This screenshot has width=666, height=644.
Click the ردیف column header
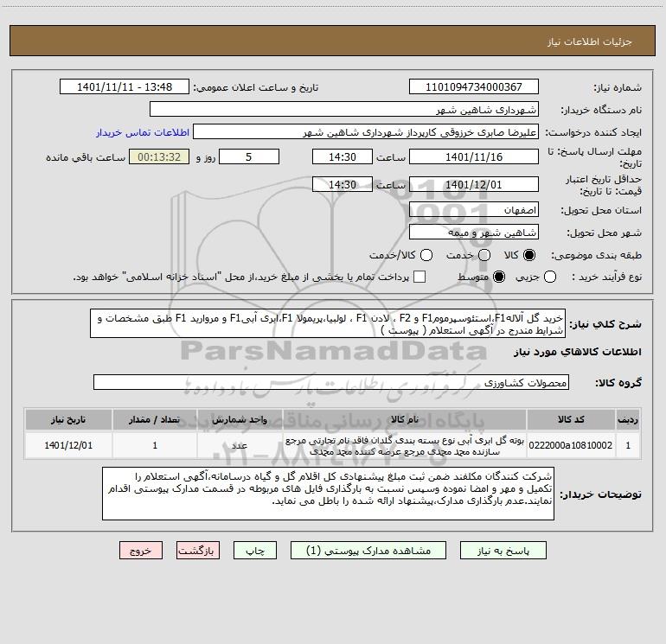pos(628,419)
